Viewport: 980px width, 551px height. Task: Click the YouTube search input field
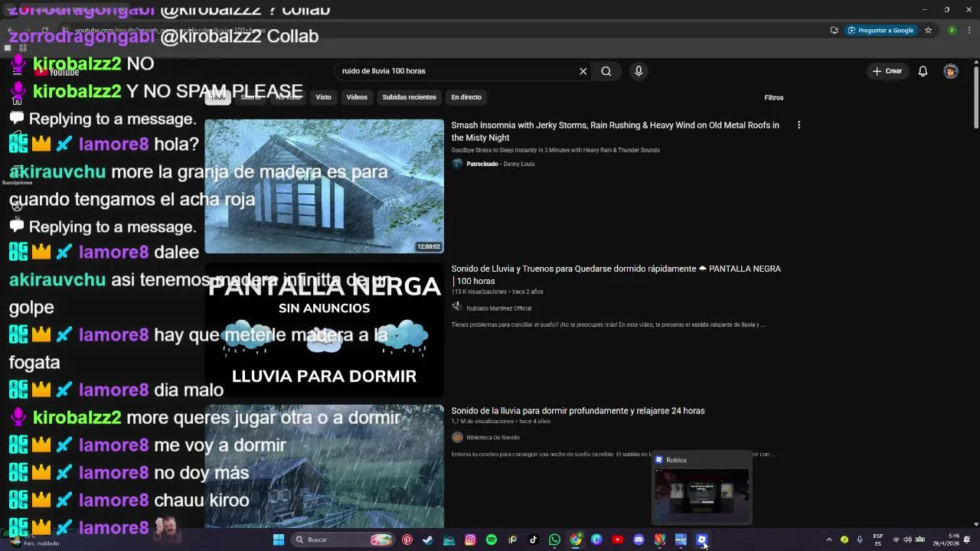coord(456,71)
